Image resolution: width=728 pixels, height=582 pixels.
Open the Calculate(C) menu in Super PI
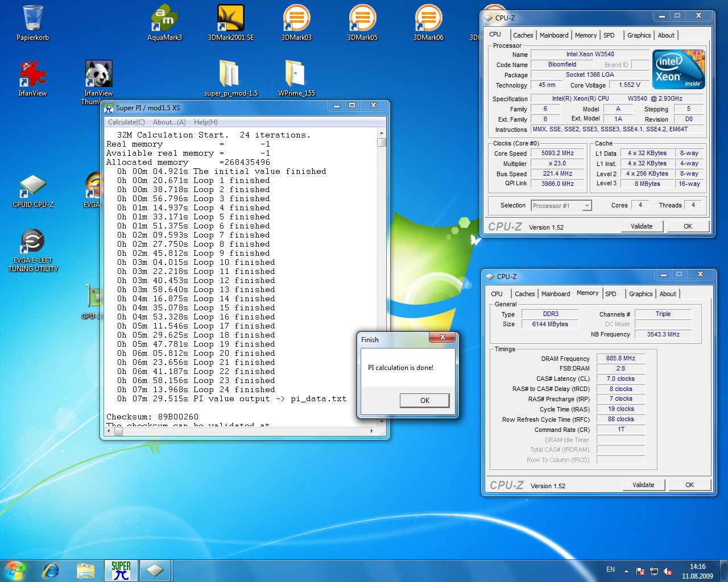(x=126, y=122)
